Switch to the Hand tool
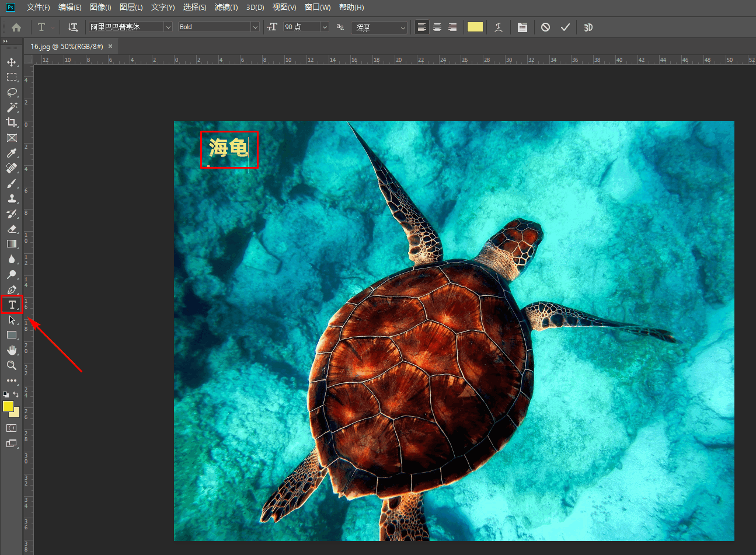This screenshot has height=555, width=756. click(12, 350)
